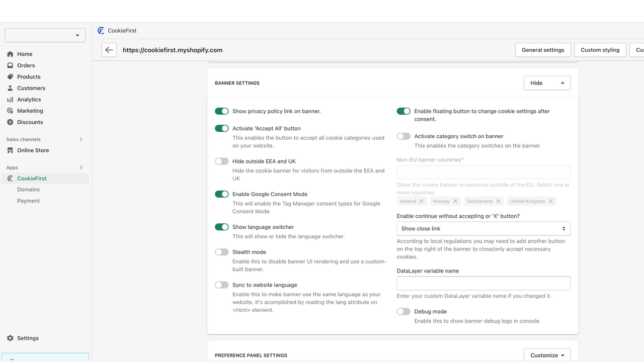Click the Products tag icon
Viewport: 644px width, 362px height.
pyautogui.click(x=10, y=77)
